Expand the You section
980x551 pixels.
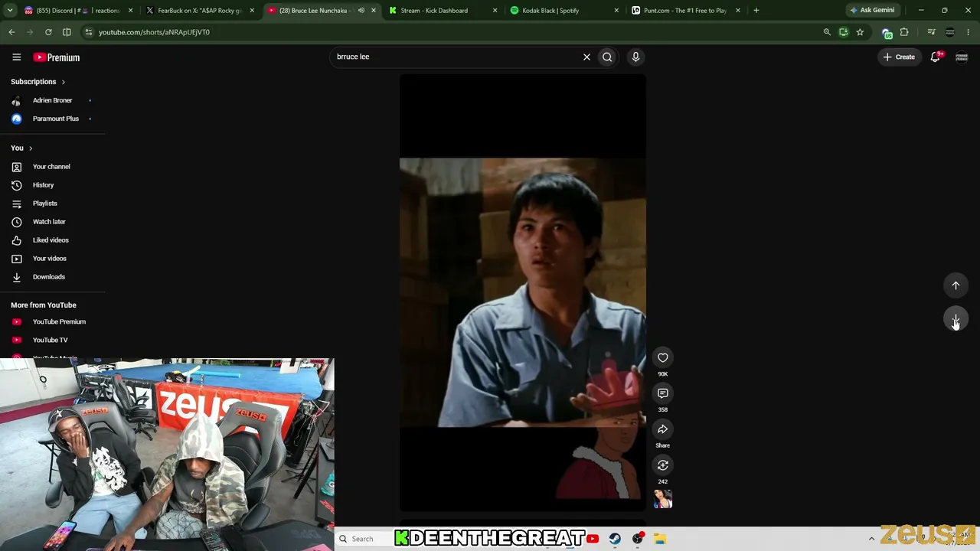coord(21,148)
